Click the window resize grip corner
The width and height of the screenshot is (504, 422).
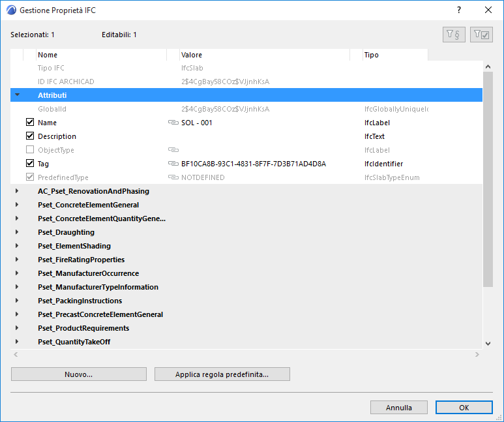point(499,417)
